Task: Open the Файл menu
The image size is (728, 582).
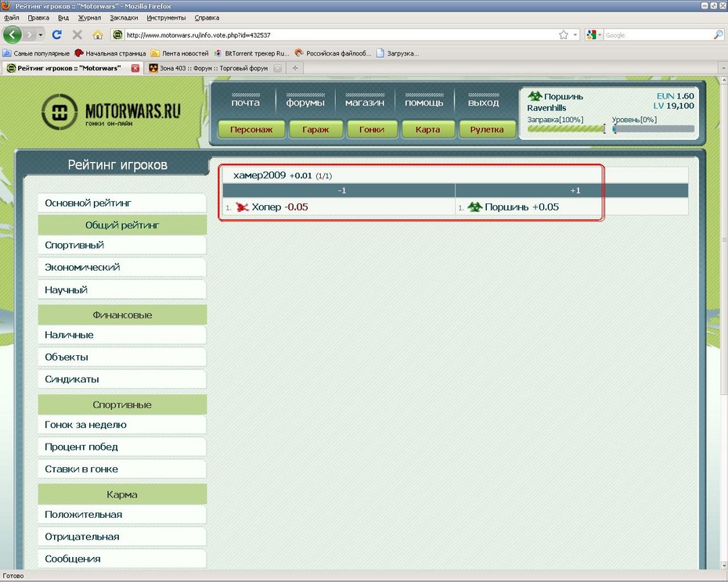Action: pos(12,18)
